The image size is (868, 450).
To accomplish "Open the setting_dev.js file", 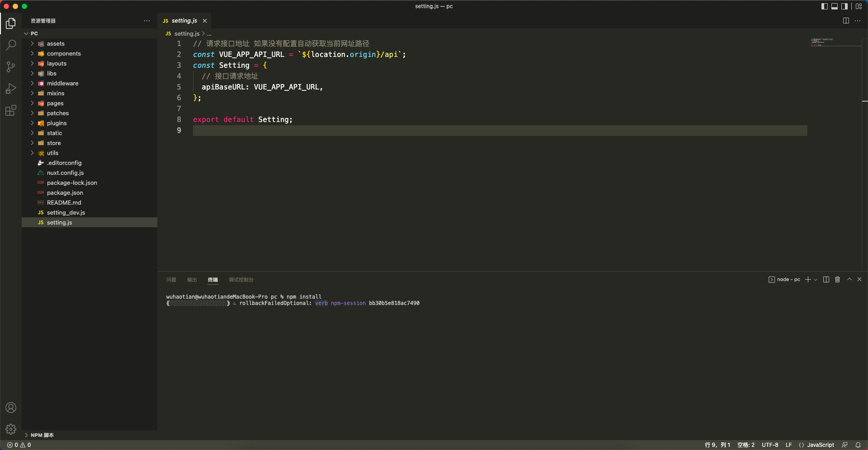I will (90, 213).
